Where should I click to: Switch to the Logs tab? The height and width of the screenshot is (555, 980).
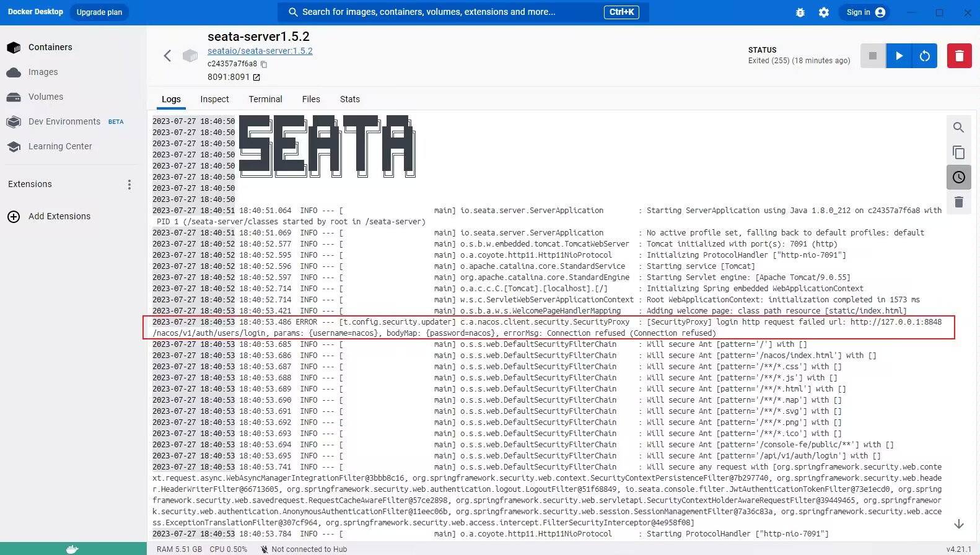(x=171, y=99)
